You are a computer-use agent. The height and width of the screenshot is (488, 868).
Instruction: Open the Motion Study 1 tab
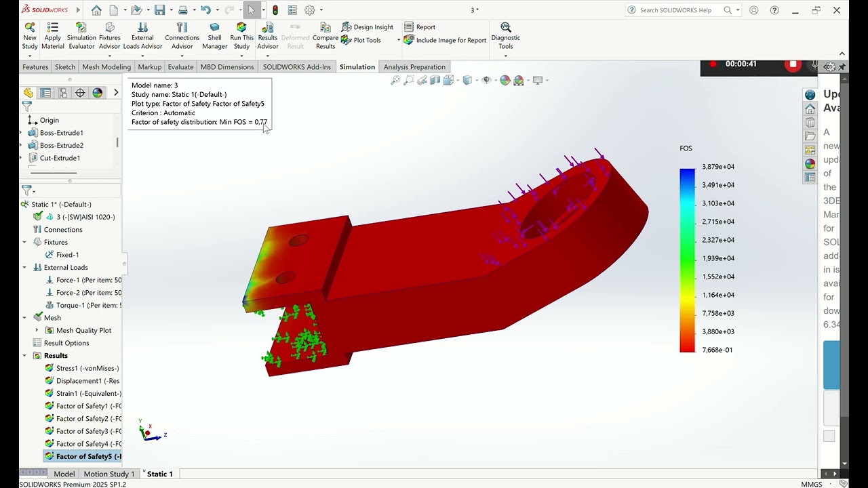109,474
